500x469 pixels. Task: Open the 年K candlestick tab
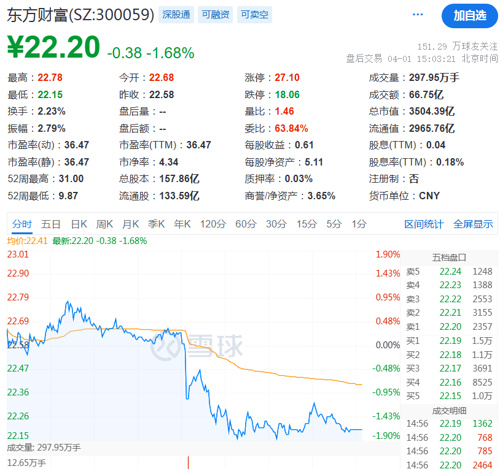point(182,224)
